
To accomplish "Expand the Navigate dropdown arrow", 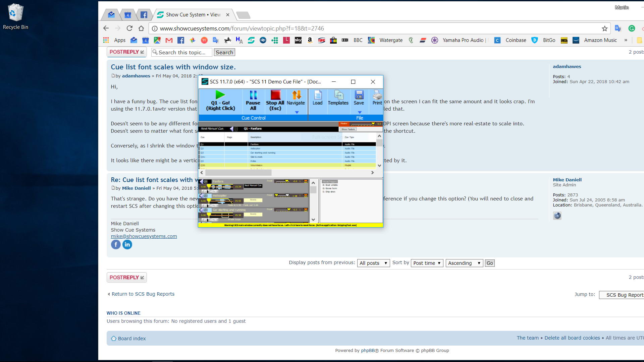I will [x=297, y=113].
